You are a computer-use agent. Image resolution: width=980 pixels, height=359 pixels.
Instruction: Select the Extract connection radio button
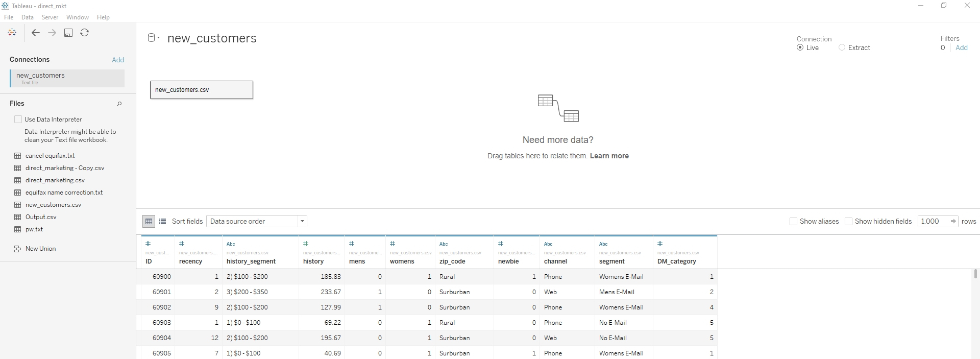(842, 47)
